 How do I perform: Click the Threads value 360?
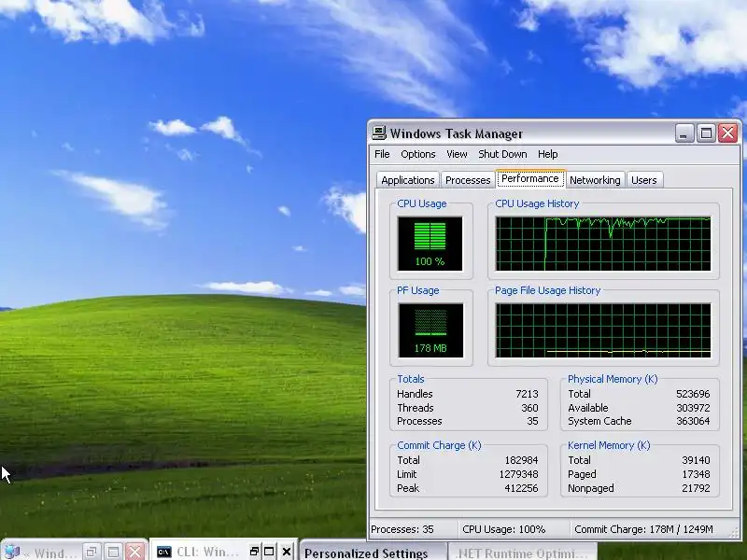pos(529,408)
